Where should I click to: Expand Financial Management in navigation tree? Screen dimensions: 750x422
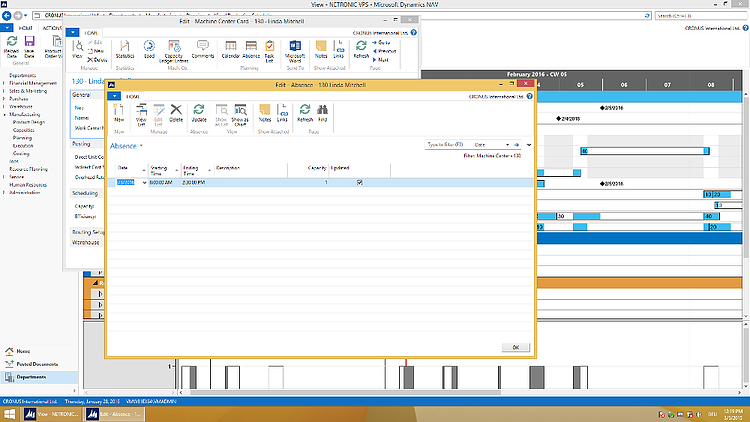4,83
